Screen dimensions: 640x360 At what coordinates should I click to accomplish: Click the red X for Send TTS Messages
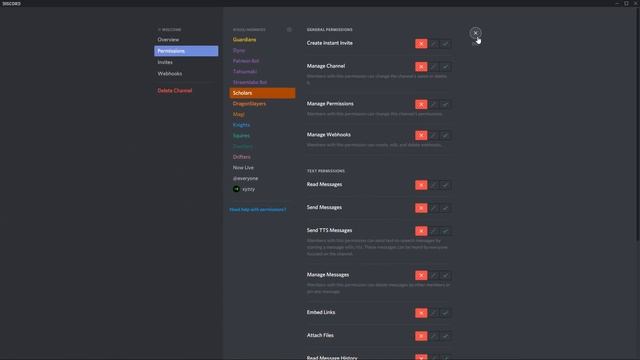[x=421, y=231]
